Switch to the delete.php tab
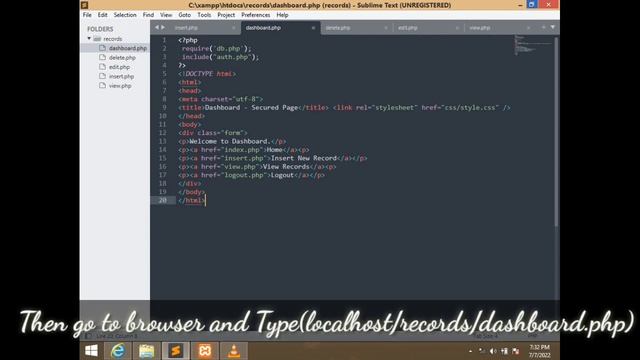Viewport: 640px width, 360px height. pyautogui.click(x=355, y=28)
